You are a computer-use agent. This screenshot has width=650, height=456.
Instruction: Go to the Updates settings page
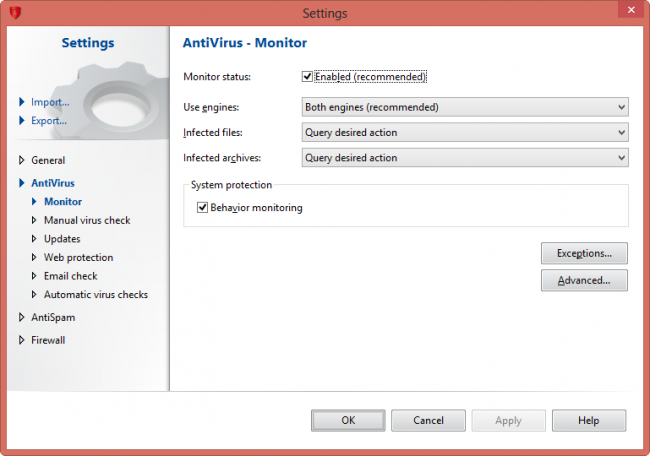(62, 239)
